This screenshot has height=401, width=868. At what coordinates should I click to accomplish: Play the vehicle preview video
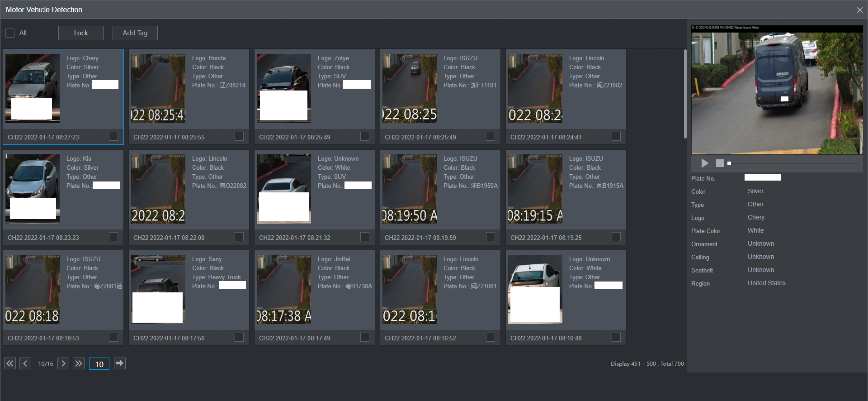(705, 163)
